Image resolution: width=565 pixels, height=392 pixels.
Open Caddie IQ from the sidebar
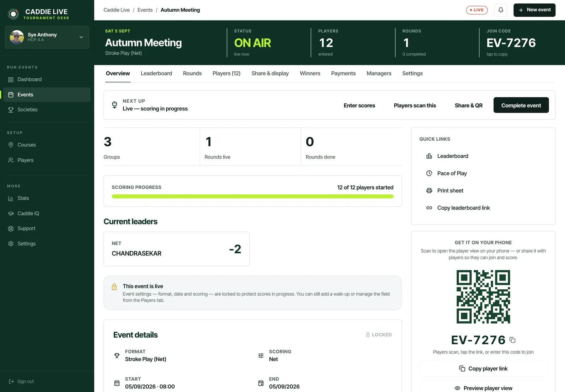pyautogui.click(x=47, y=213)
